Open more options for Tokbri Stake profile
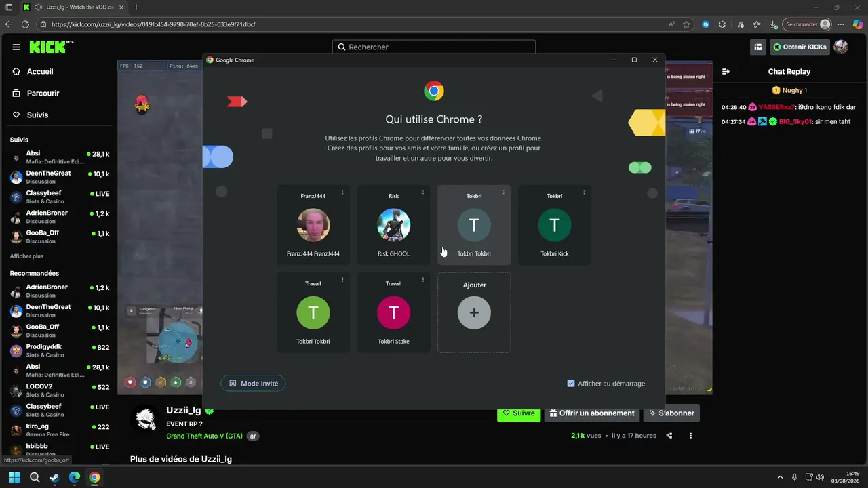This screenshot has height=488, width=868. click(x=423, y=280)
